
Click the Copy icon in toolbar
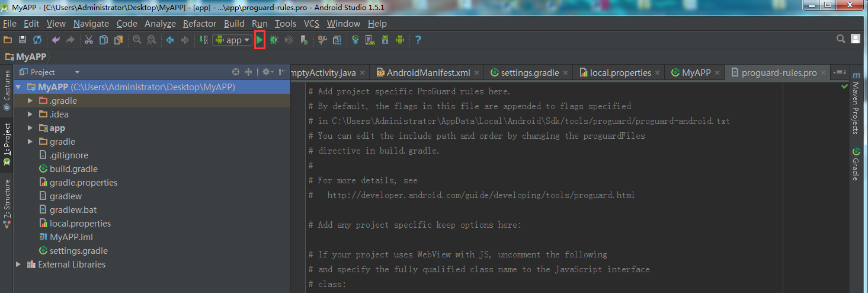click(104, 40)
